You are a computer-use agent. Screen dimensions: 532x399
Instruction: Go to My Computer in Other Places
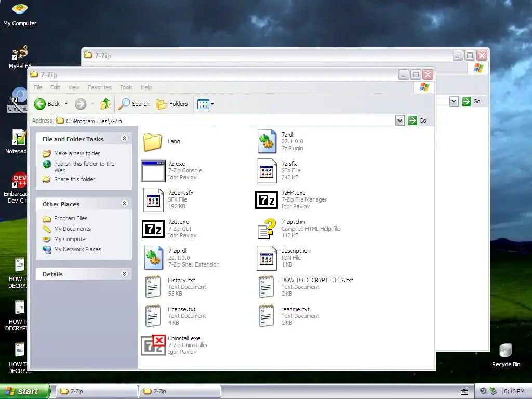(x=71, y=239)
